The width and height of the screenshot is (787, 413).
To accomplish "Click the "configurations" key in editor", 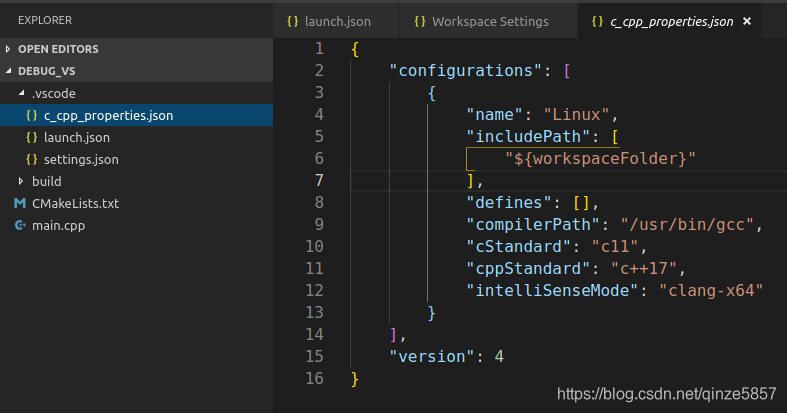I will point(465,71).
